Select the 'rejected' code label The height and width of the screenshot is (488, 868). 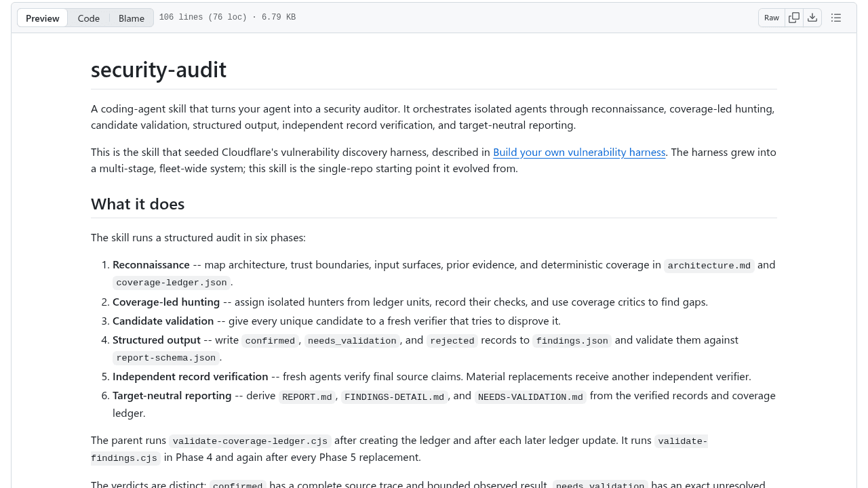452,341
